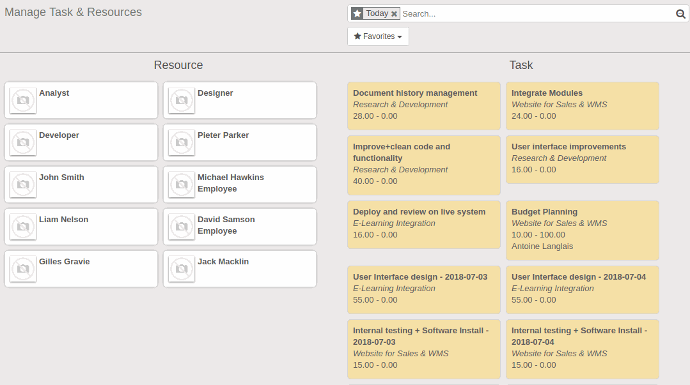Click the User interface improvements task
This screenshot has height=385, width=690.
click(x=582, y=159)
